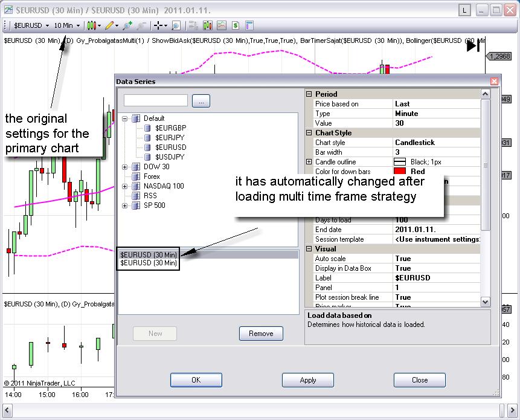The image size is (520, 420).
Task: Click the Plot session break line value
Action: 437,297
